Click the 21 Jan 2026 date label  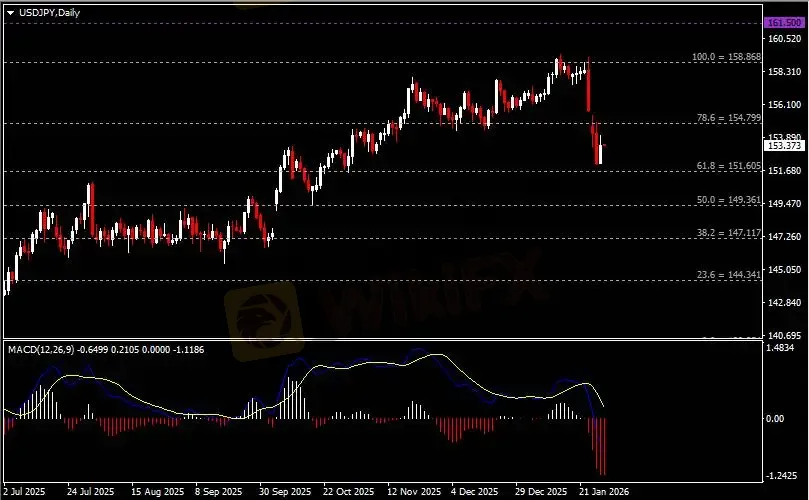click(x=604, y=491)
